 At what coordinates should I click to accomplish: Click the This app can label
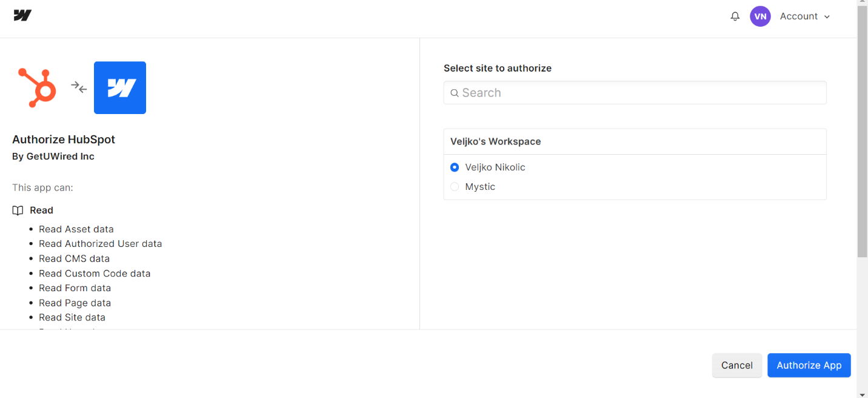point(42,188)
